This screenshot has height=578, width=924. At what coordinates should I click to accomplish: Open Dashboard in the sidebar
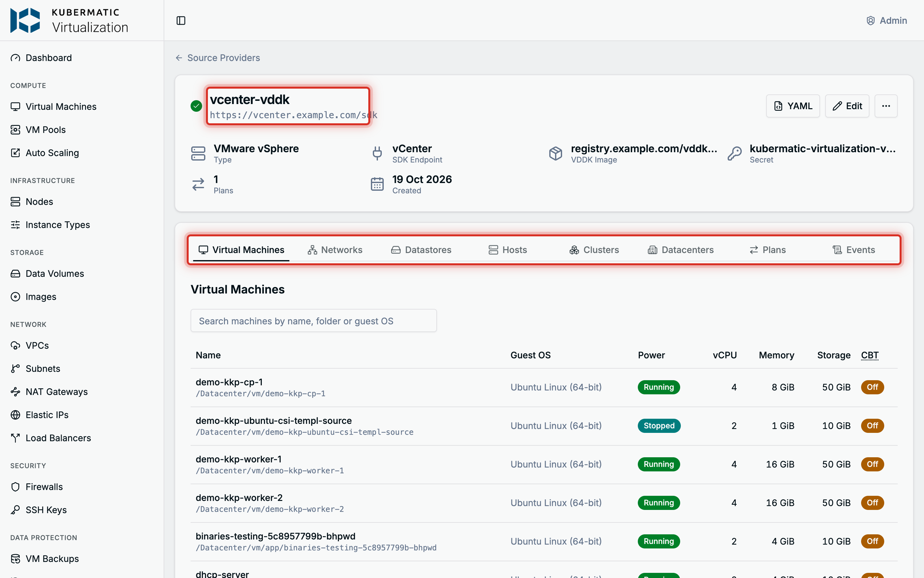(x=48, y=58)
